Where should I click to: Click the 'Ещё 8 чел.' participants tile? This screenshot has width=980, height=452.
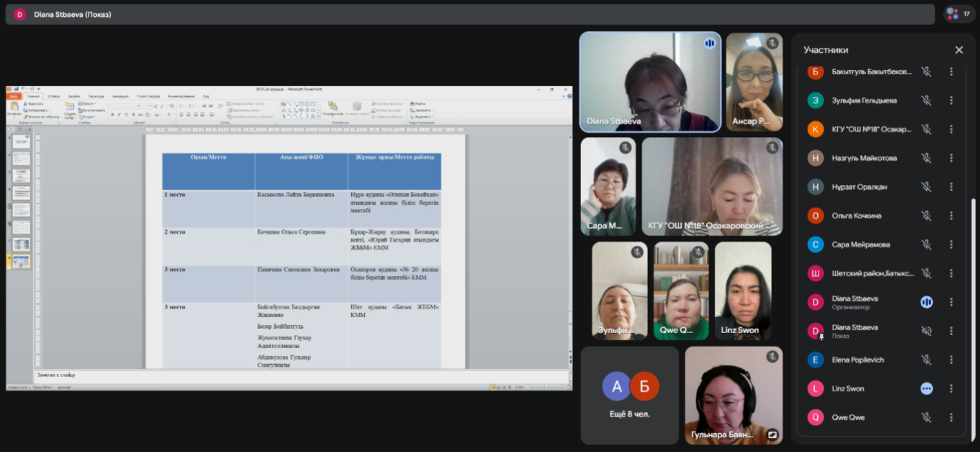pos(629,395)
